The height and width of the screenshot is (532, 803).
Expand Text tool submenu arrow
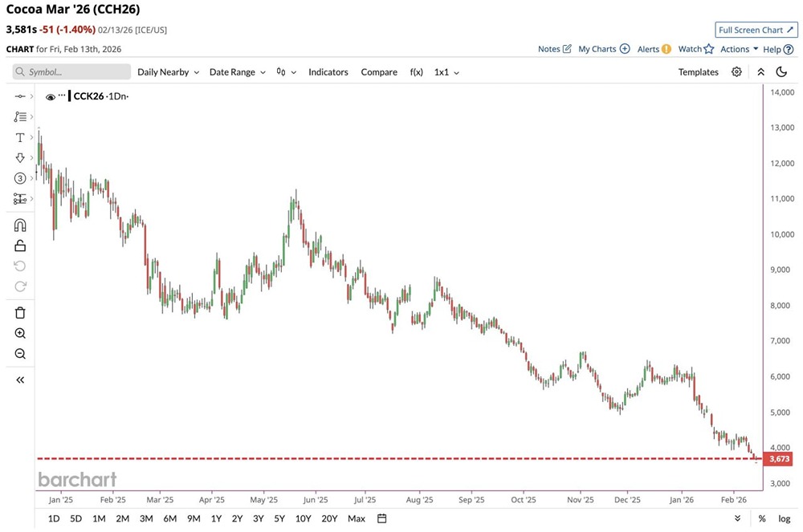32,137
